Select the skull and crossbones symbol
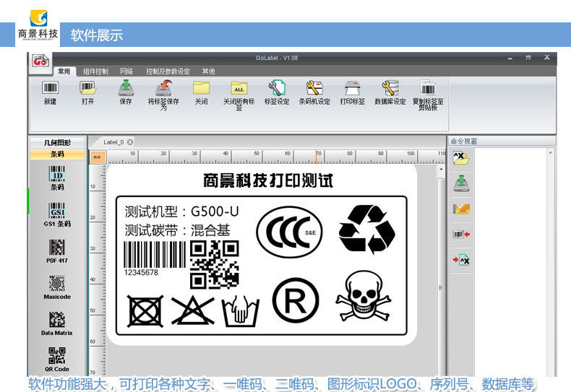 coord(364,296)
